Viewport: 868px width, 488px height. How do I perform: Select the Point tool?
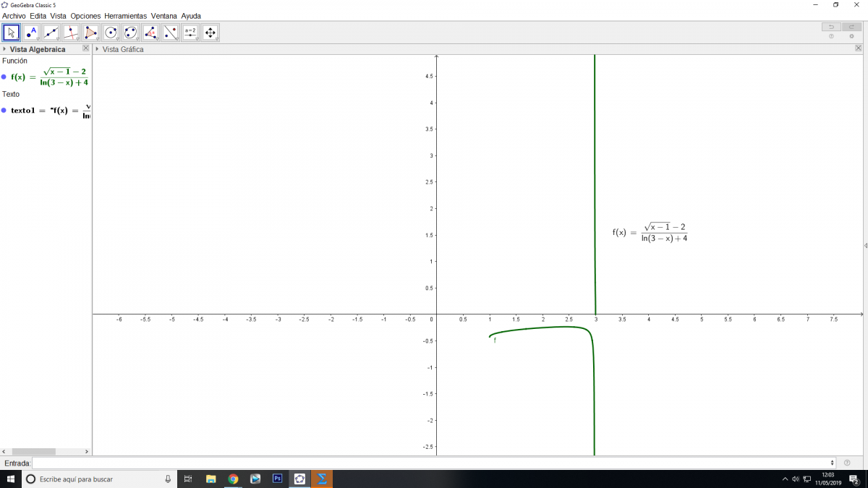(31, 33)
